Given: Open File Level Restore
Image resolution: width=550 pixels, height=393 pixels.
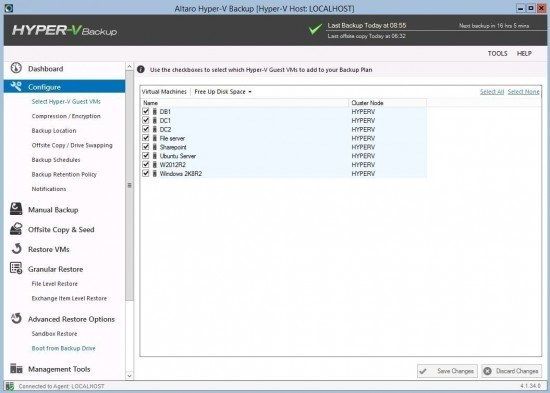Looking at the screenshot, I should pos(54,284).
